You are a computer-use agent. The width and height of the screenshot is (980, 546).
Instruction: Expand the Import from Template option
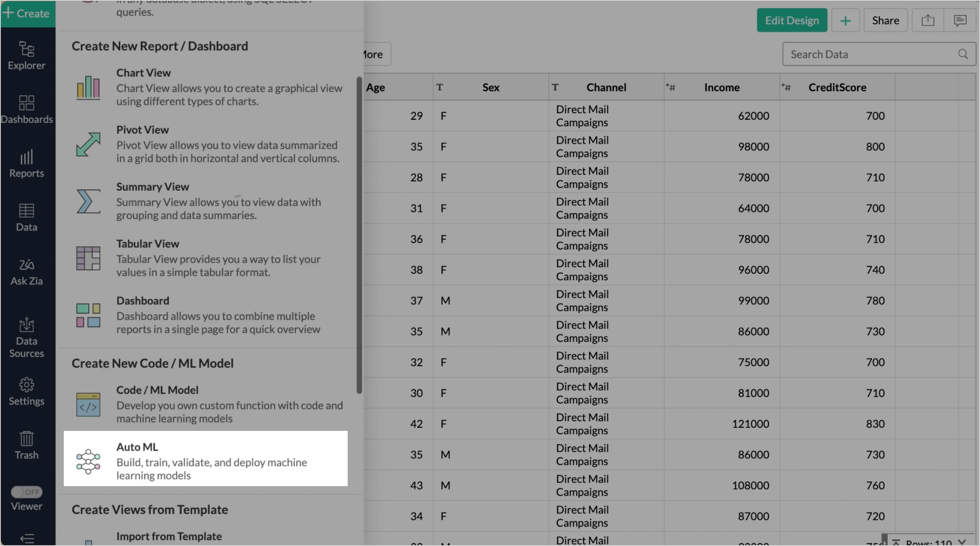169,536
